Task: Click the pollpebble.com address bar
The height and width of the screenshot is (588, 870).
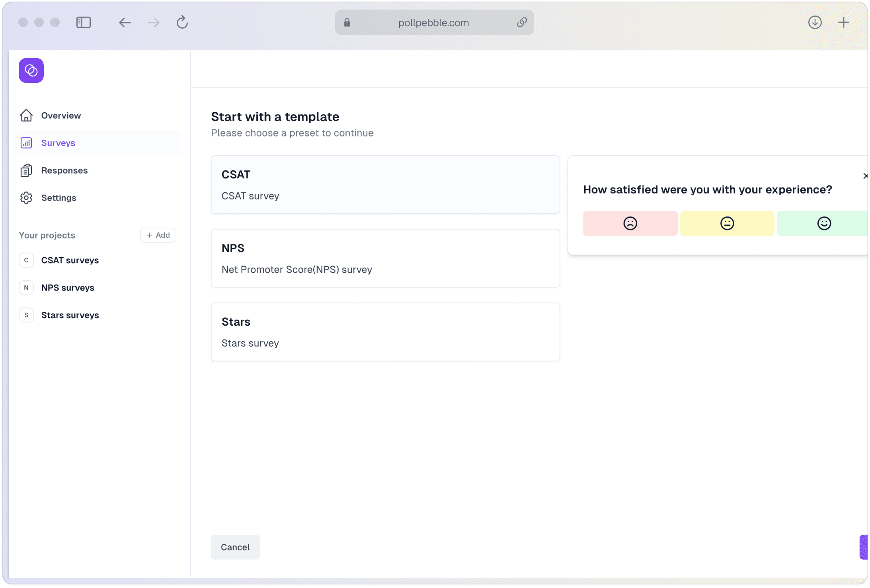Action: coord(433,23)
